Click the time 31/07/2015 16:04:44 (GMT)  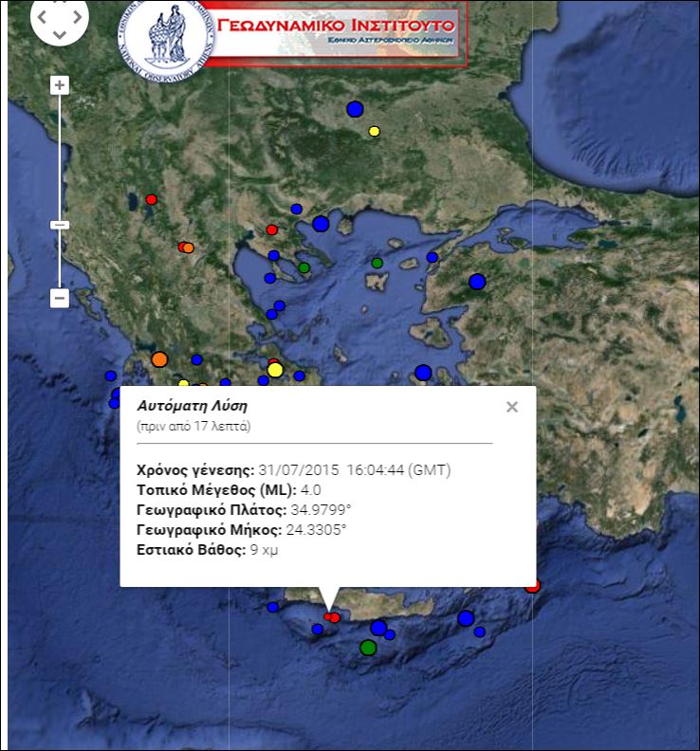pos(355,470)
